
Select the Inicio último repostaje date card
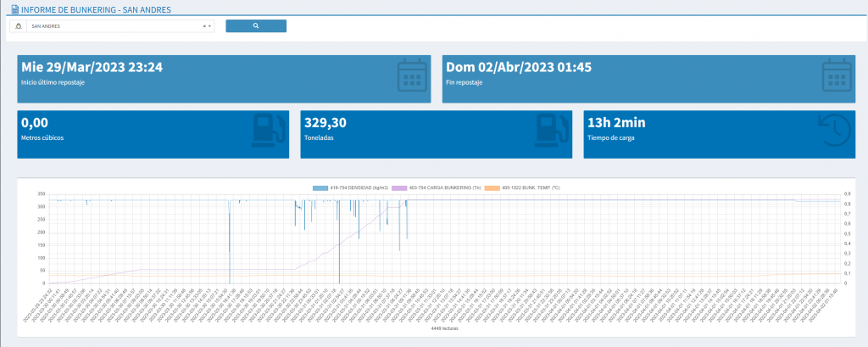click(170, 78)
